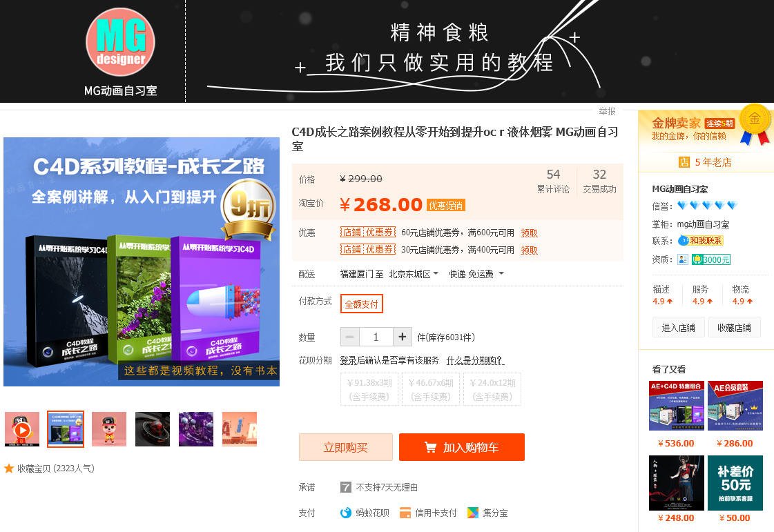Click the gray 7 no-returns policy icon

[x=345, y=486]
